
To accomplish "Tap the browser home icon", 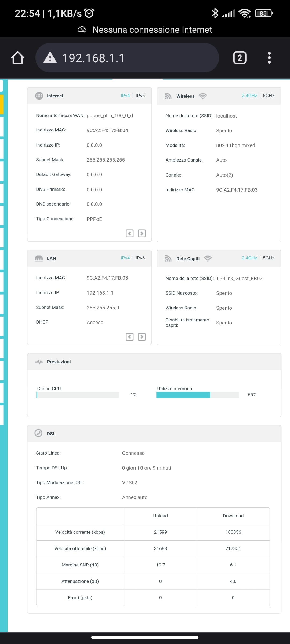I will pyautogui.click(x=18, y=58).
